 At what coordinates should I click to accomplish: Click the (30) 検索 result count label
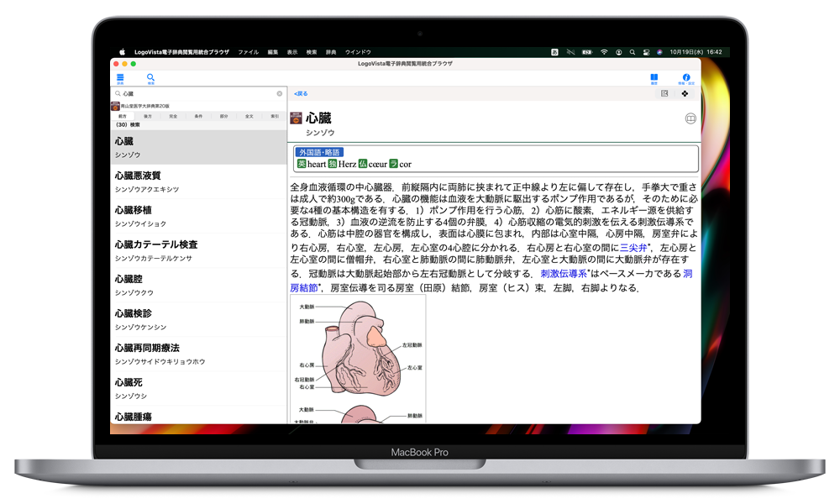(x=128, y=125)
